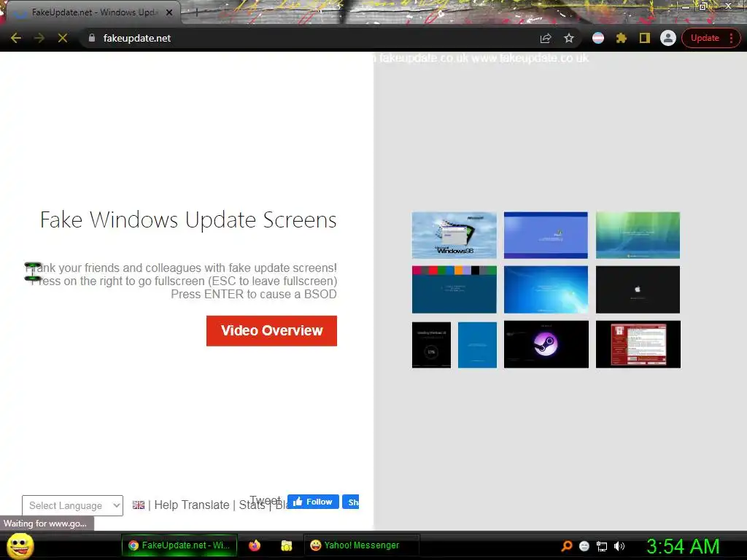Open the volume speaker tray icon

pos(619,546)
